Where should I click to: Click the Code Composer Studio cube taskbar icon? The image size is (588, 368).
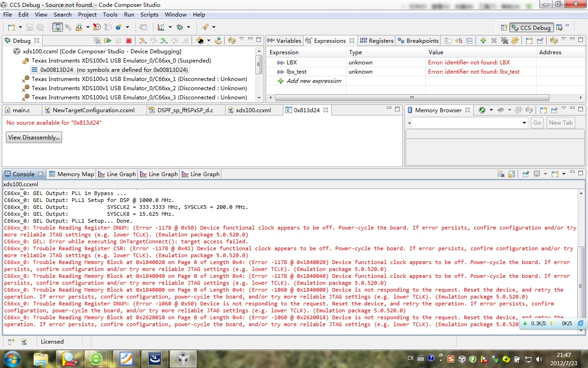pos(183,358)
